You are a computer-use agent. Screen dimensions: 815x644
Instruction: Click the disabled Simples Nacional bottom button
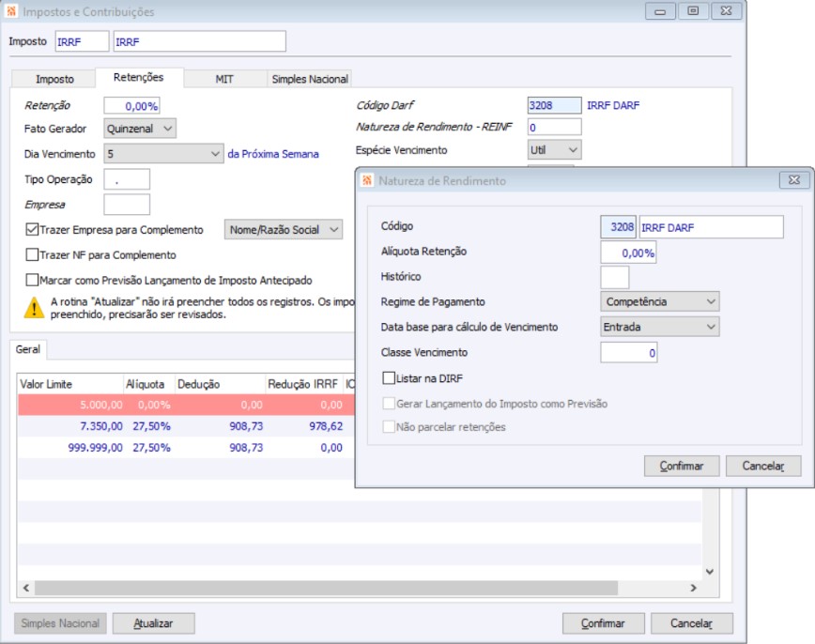click(60, 623)
